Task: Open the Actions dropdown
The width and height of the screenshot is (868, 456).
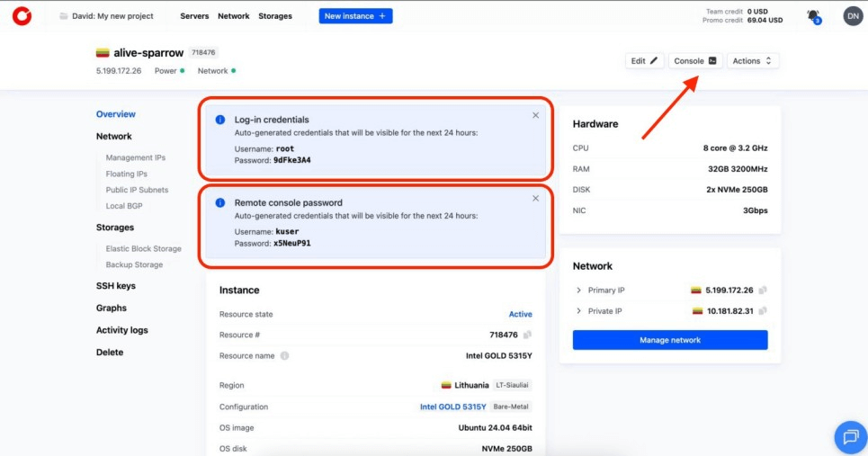Action: point(752,61)
